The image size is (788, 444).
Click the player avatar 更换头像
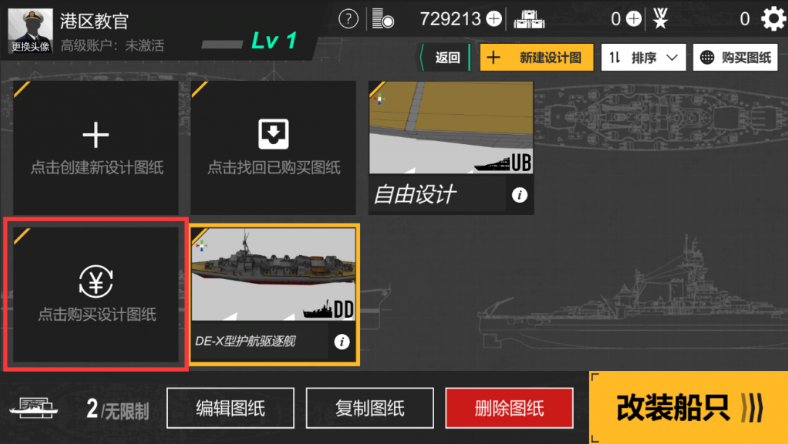(x=30, y=30)
